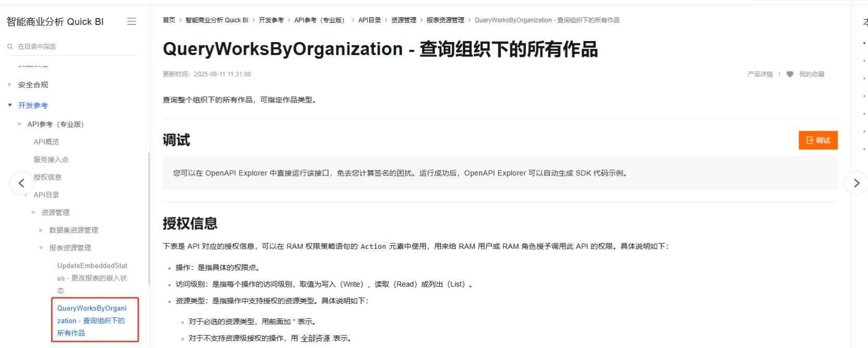
Task: Click the heart favorites icon
Action: [790, 74]
